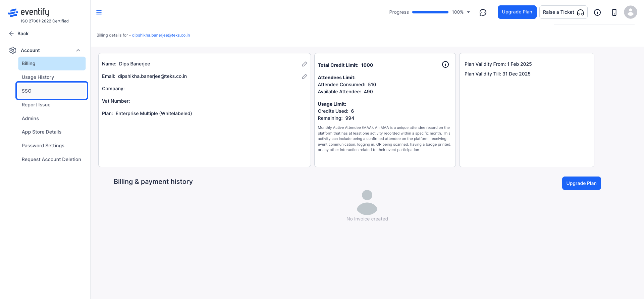Open the SSO menu item
Image resolution: width=644 pixels, height=299 pixels.
click(52, 91)
